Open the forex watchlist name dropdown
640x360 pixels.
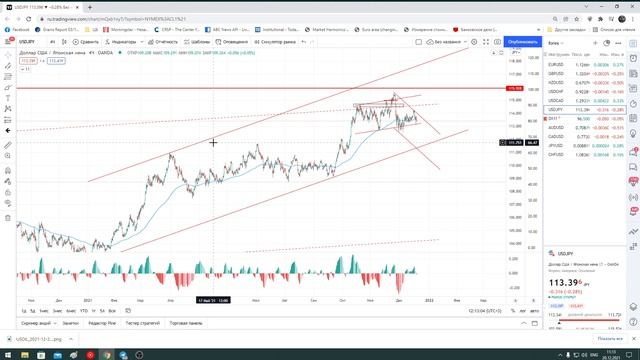(x=556, y=43)
